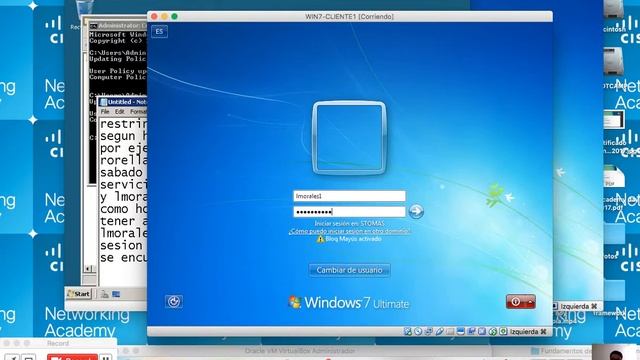Click the hard disk activity icon in VirtualBox status bar
This screenshot has height=360, width=640.
(407, 331)
